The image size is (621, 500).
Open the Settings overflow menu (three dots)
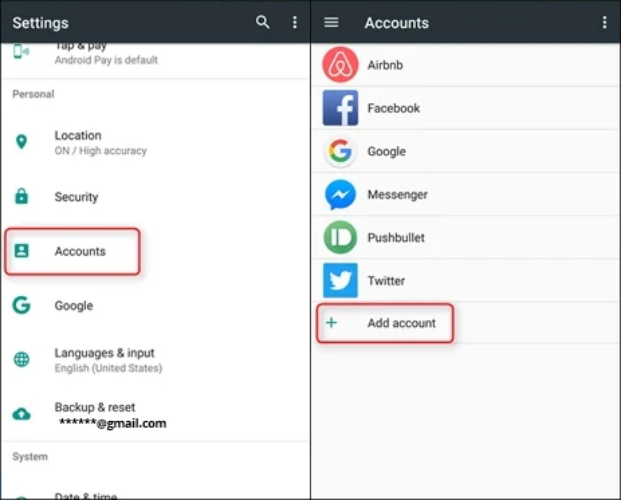tap(294, 22)
